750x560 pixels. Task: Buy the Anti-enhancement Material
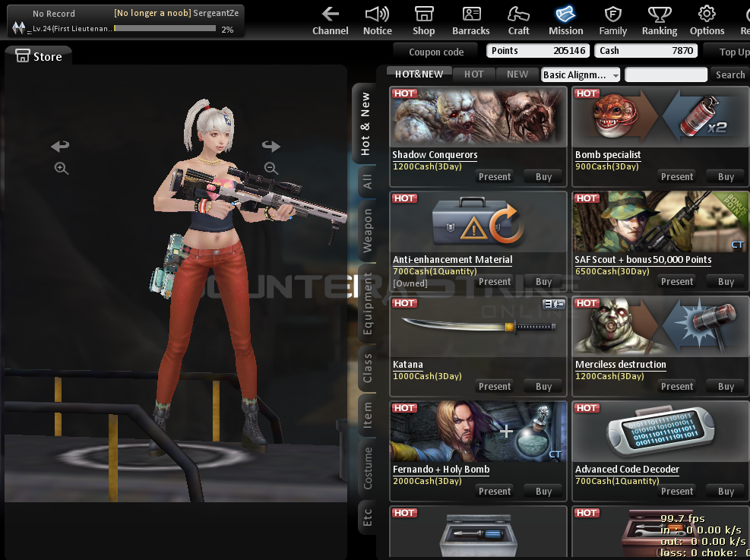point(544,282)
